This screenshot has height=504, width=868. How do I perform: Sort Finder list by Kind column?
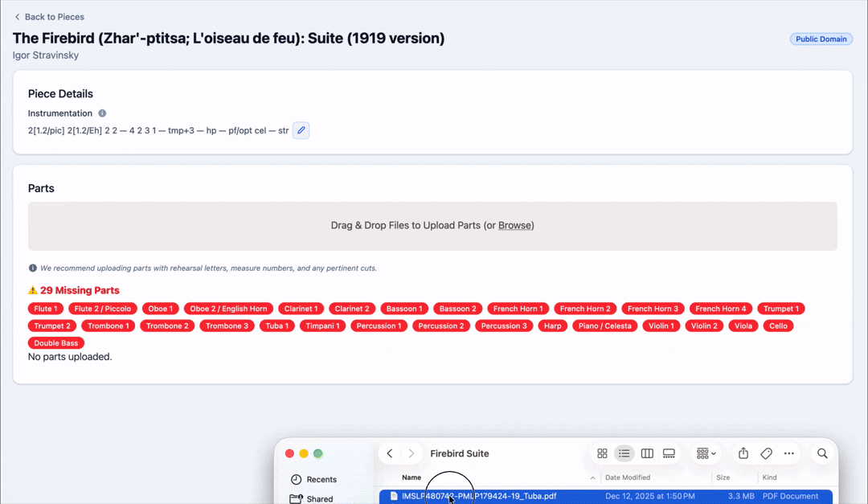click(769, 477)
